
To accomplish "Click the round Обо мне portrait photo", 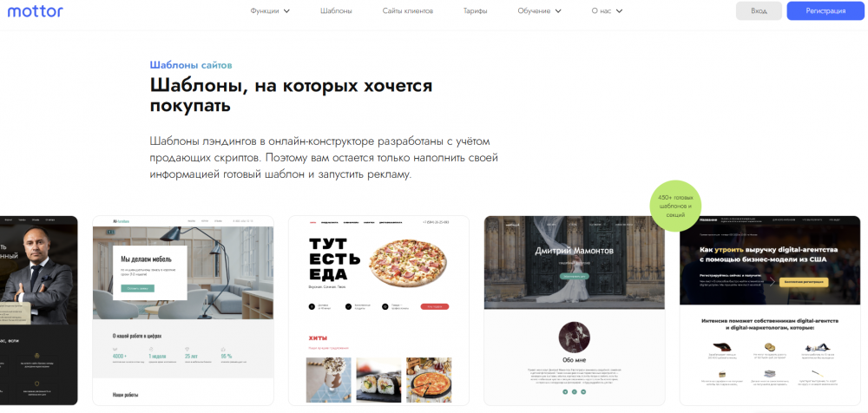I will [575, 338].
